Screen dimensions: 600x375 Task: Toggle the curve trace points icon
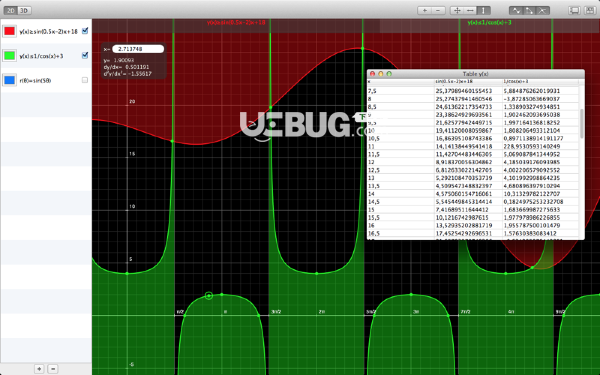coord(530,10)
